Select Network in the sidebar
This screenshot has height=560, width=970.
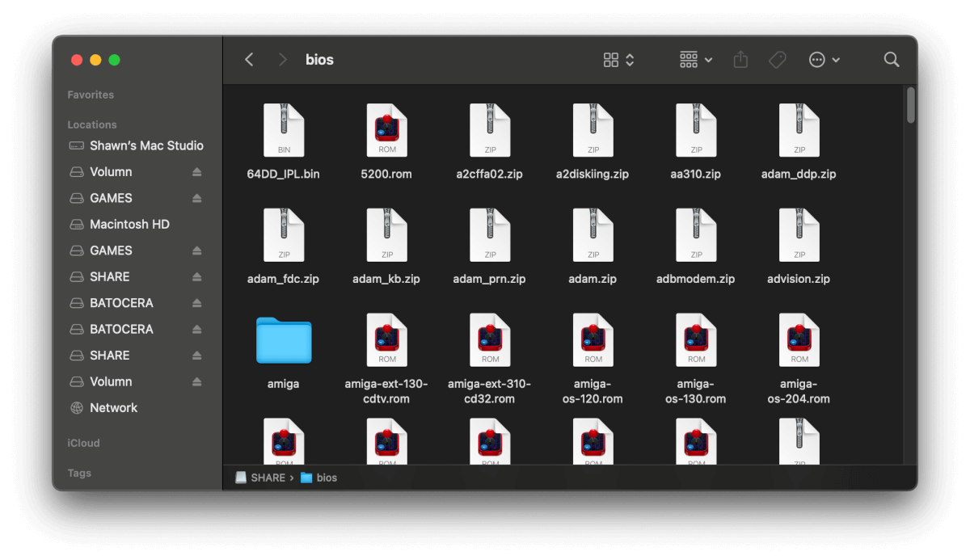pos(113,408)
